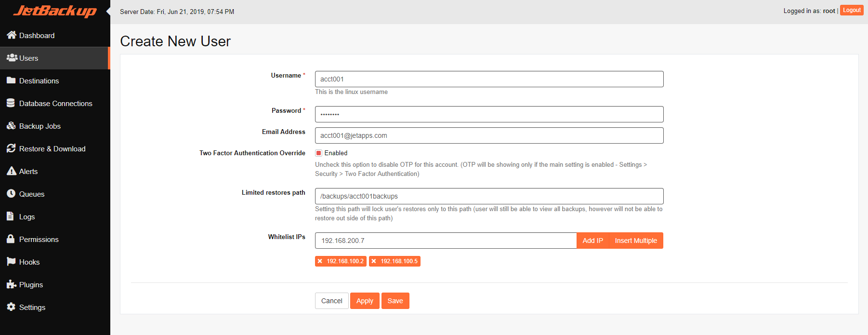The image size is (868, 335).
Task: Click the Email Address field
Action: coord(489,135)
